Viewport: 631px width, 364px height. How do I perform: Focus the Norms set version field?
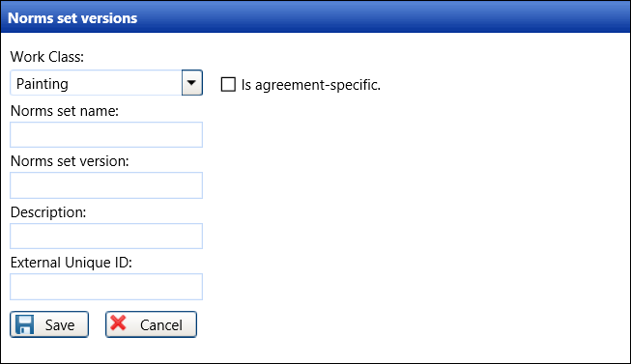point(106,185)
